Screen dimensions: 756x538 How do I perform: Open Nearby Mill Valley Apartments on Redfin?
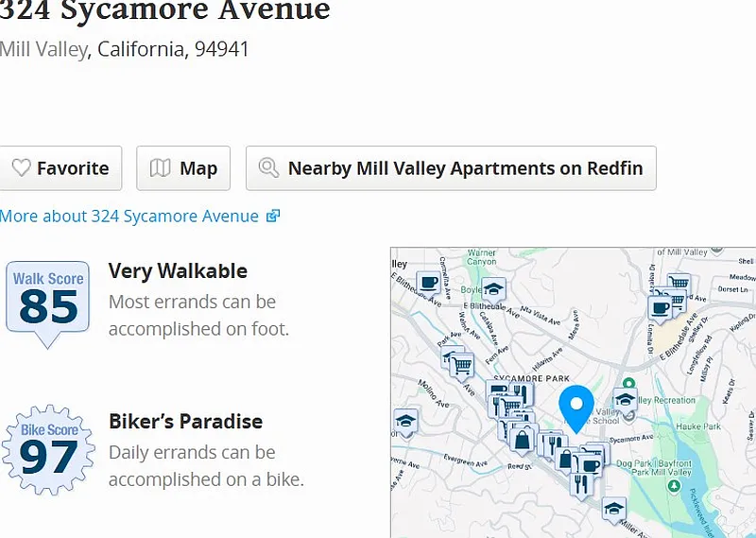(451, 168)
